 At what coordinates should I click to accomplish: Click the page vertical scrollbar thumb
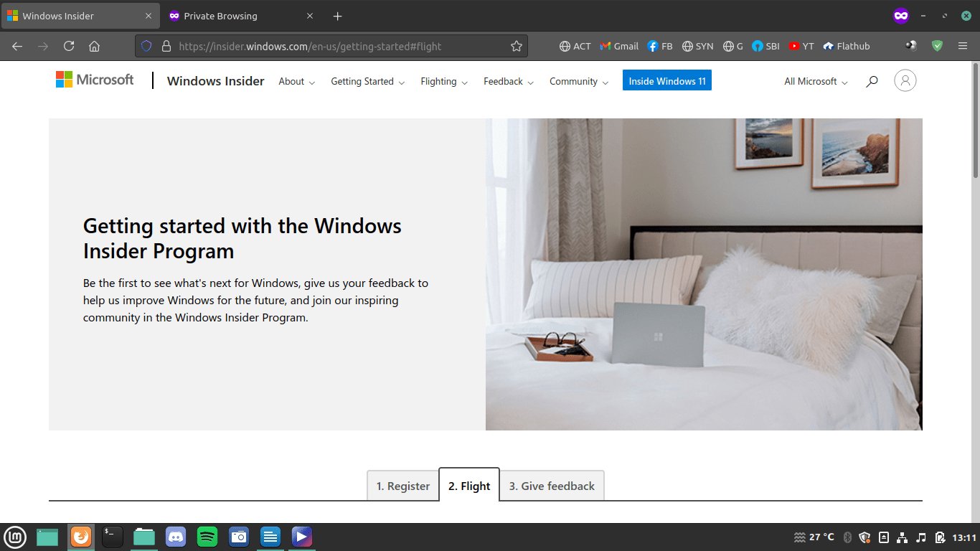(975, 120)
